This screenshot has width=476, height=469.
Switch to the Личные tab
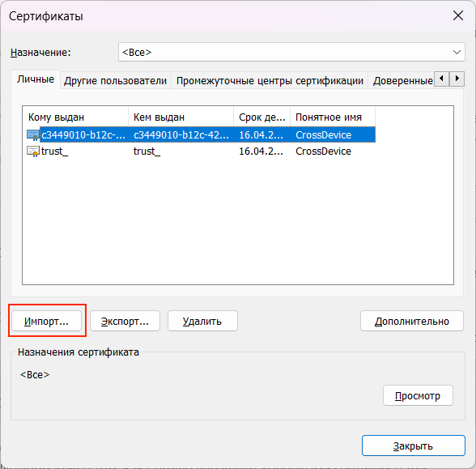(36, 79)
